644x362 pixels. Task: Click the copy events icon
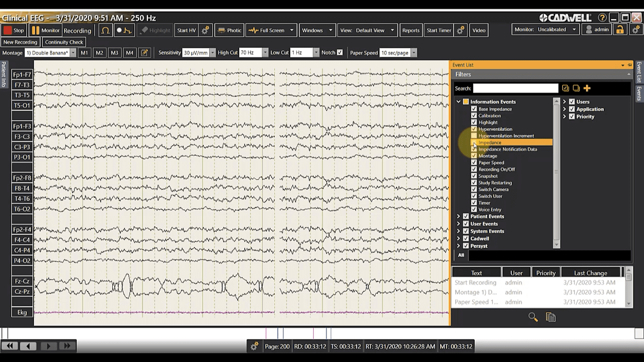pos(550,317)
